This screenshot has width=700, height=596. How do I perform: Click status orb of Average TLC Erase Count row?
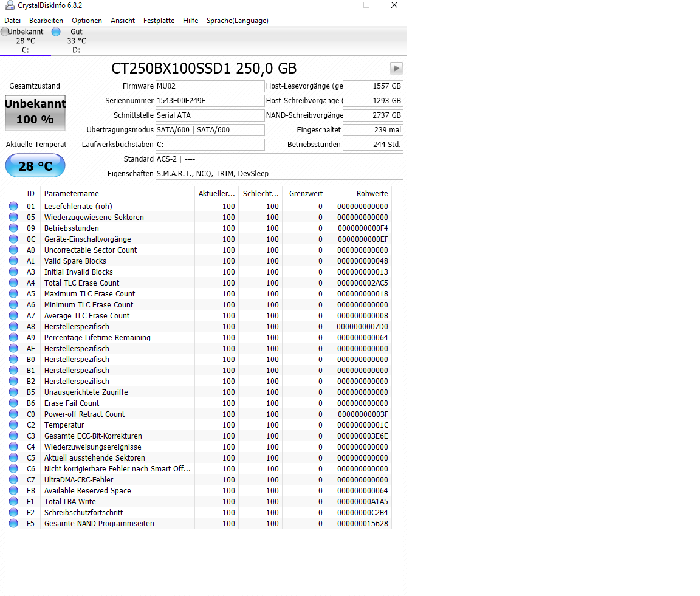pos(13,316)
